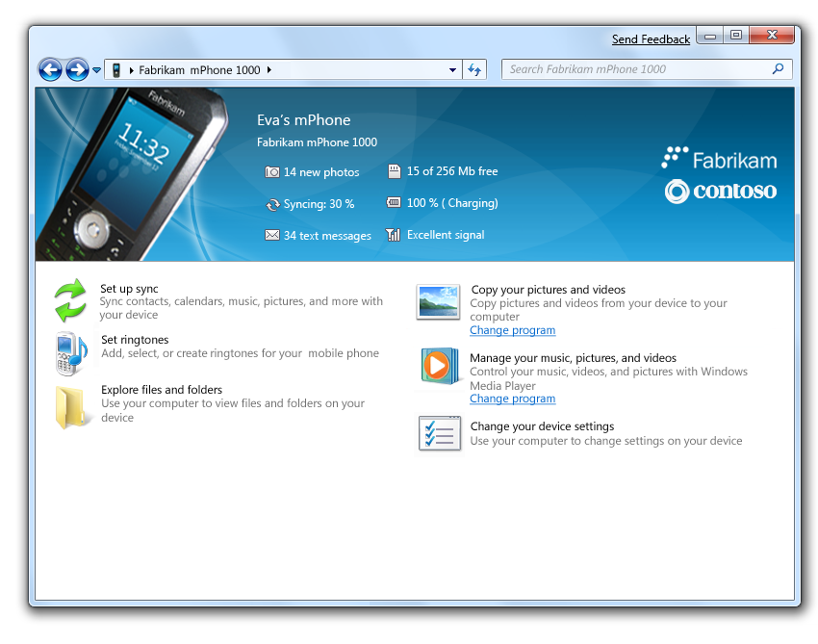Expand the arrow after Fabrikam mPhone 1000 breadcrumb
The image size is (818, 644).
[x=269, y=70]
